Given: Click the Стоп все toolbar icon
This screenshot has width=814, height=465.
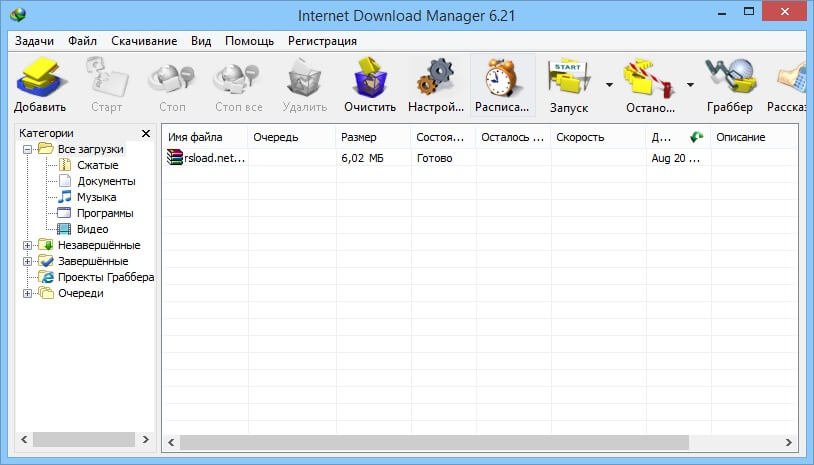Looking at the screenshot, I should 238,79.
